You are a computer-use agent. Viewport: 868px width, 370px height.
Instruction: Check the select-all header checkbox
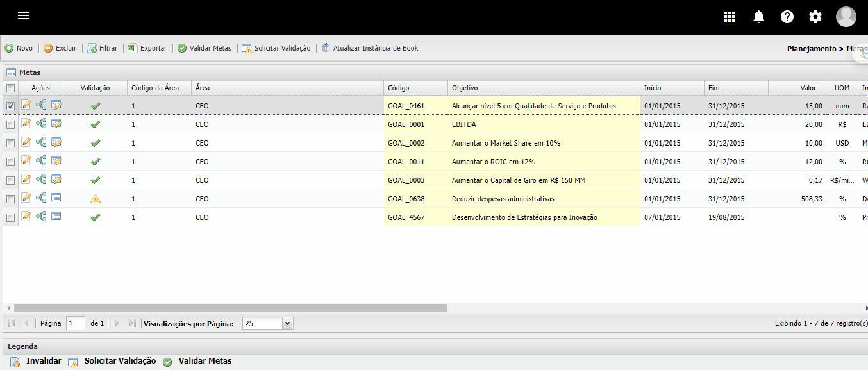pyautogui.click(x=10, y=88)
